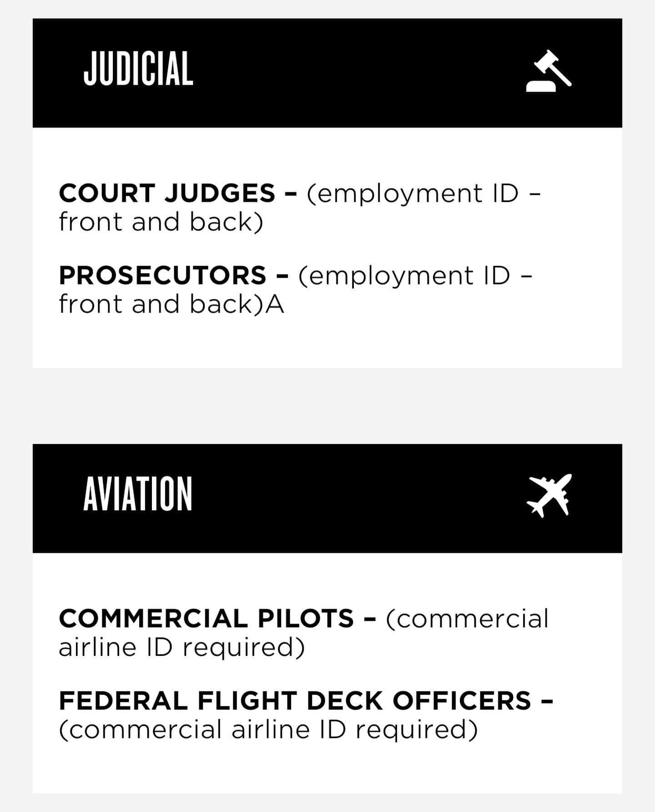
Task: Click the gavel icon in Judicial header
Action: pyautogui.click(x=549, y=71)
